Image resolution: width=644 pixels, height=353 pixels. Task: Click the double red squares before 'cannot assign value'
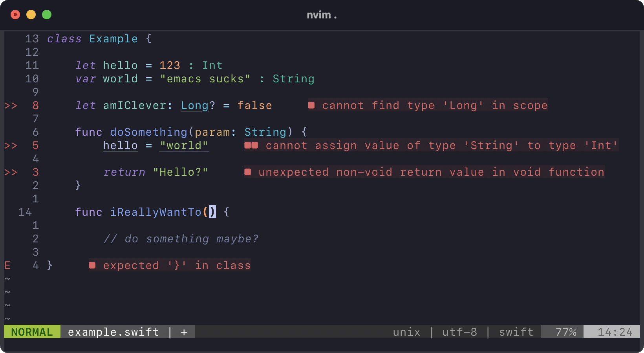[251, 146]
